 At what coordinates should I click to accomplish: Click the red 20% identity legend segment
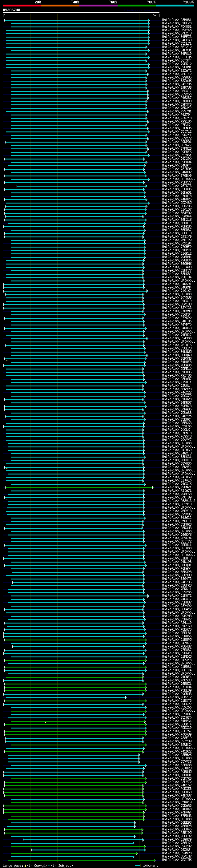22,6
